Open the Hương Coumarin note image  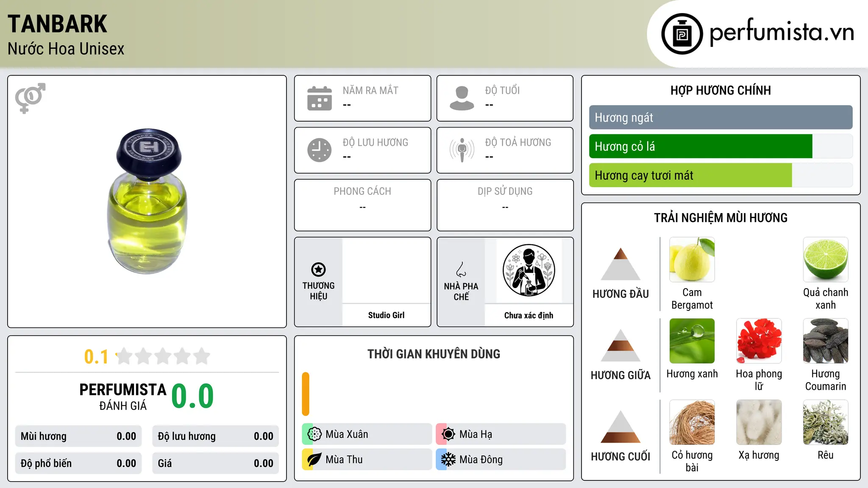point(826,341)
